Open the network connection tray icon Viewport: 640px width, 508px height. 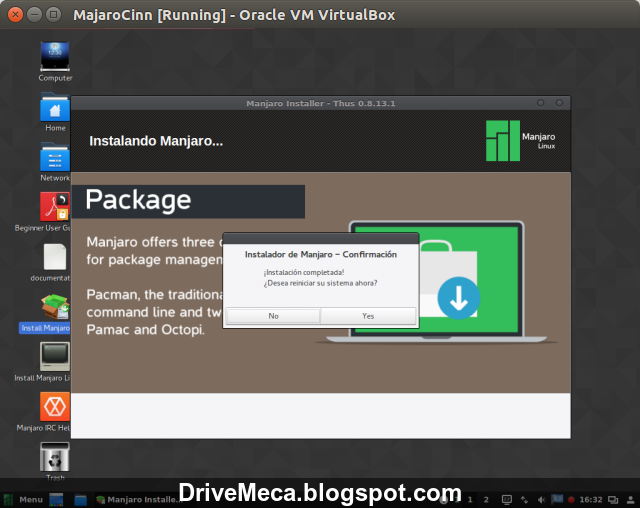524,500
